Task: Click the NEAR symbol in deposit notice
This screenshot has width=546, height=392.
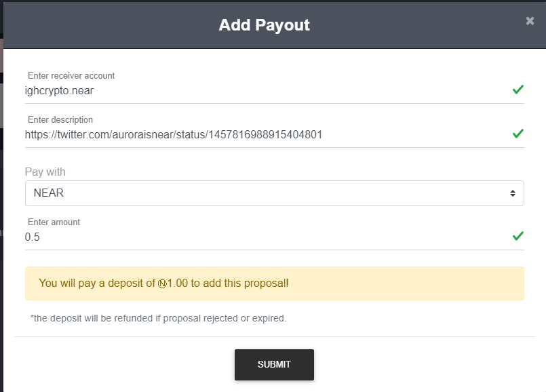Action: coord(162,283)
